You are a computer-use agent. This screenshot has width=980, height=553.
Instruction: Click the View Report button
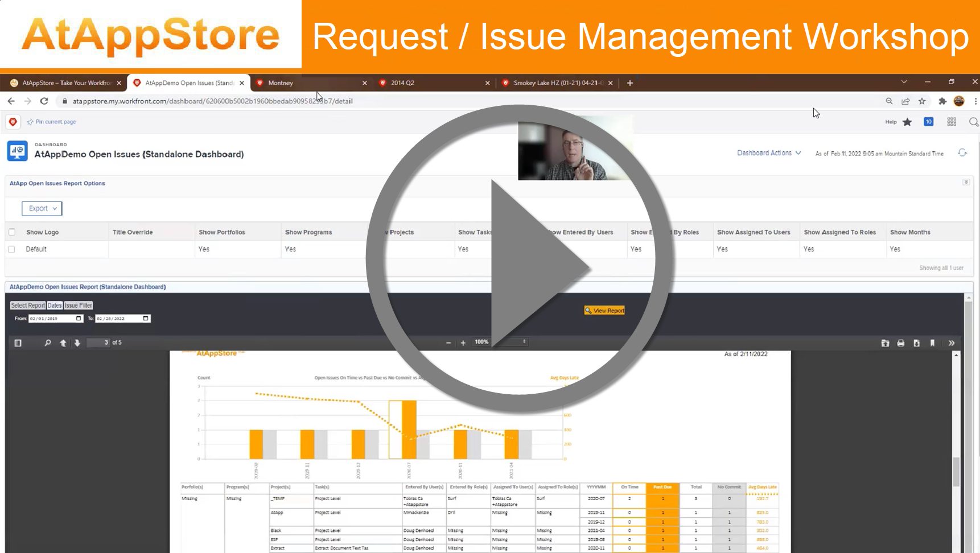pos(604,311)
